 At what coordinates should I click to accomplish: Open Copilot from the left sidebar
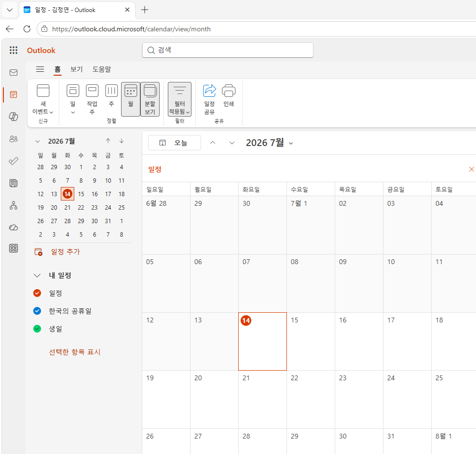coord(14,117)
